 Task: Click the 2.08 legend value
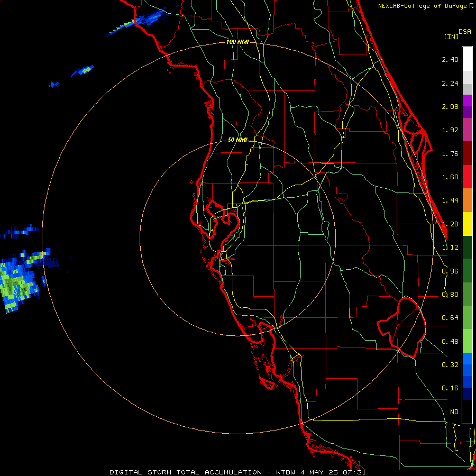tap(450, 106)
